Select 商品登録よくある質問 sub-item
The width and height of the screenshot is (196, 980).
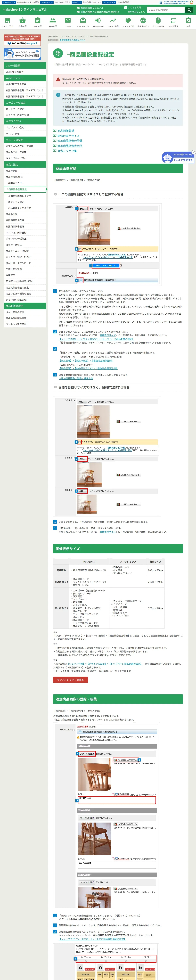point(25,208)
